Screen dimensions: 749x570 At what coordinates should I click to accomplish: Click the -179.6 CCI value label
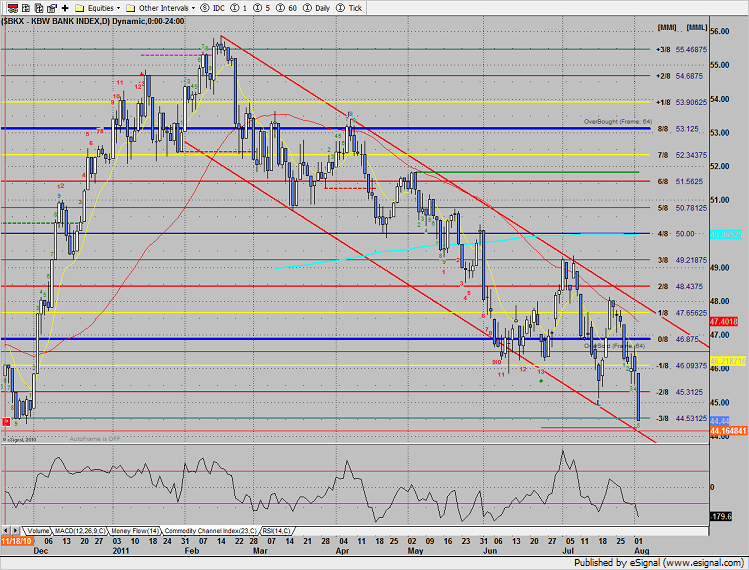point(721,516)
